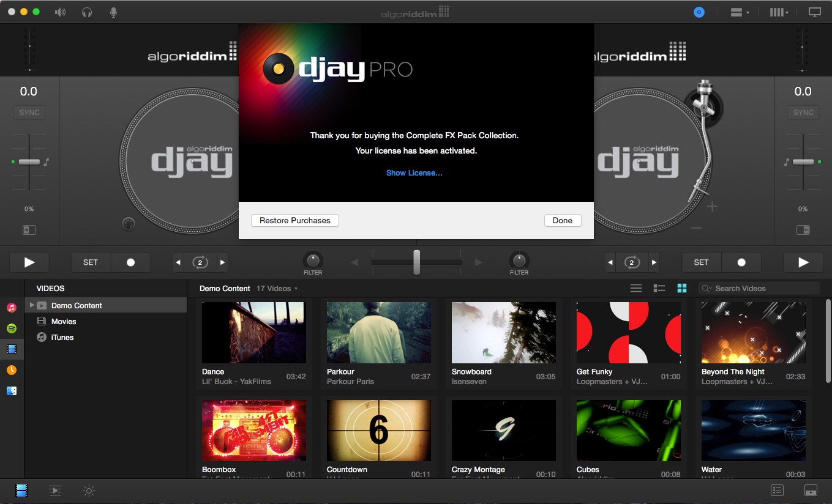Screen dimensions: 832x504
Task: Select the Dance video thumbnail
Action: coord(253,333)
